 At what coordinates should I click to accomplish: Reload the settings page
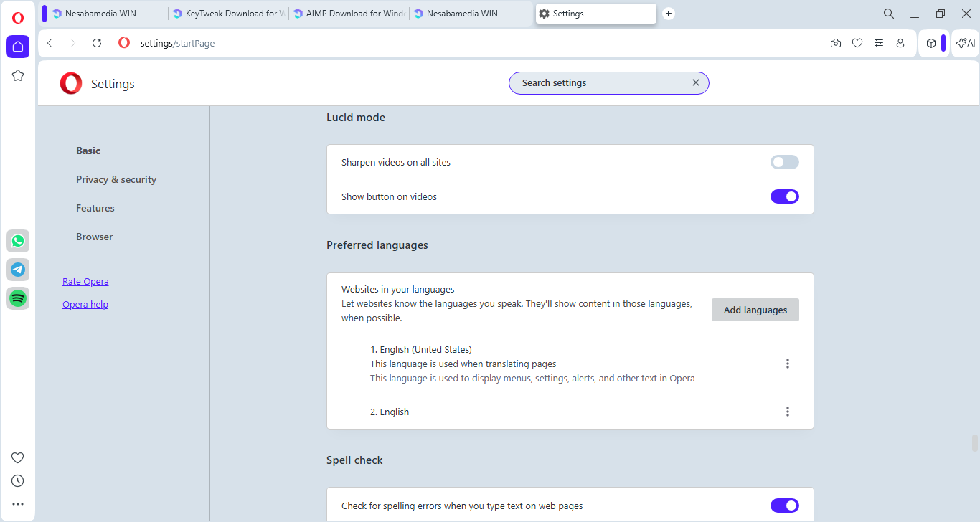[x=97, y=43]
